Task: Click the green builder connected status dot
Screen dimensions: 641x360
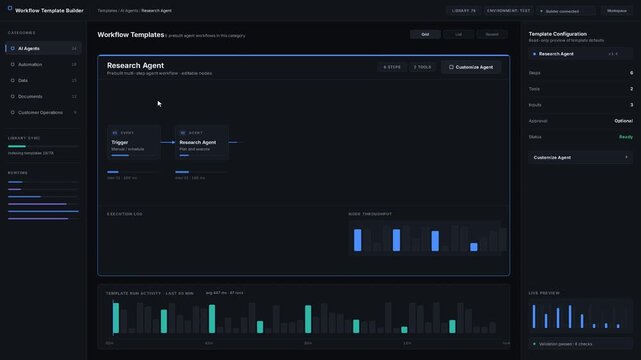Action: point(542,11)
